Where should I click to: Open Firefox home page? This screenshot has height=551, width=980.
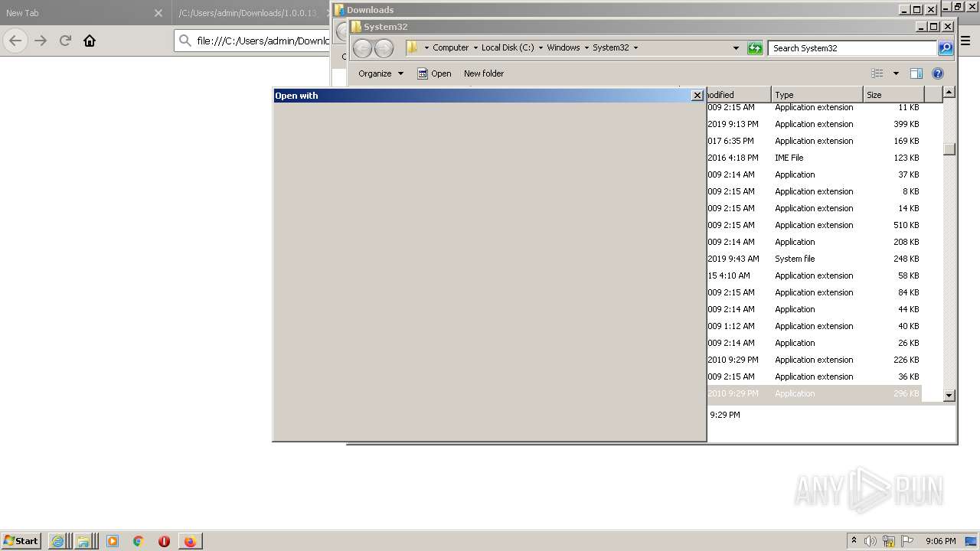click(x=90, y=41)
